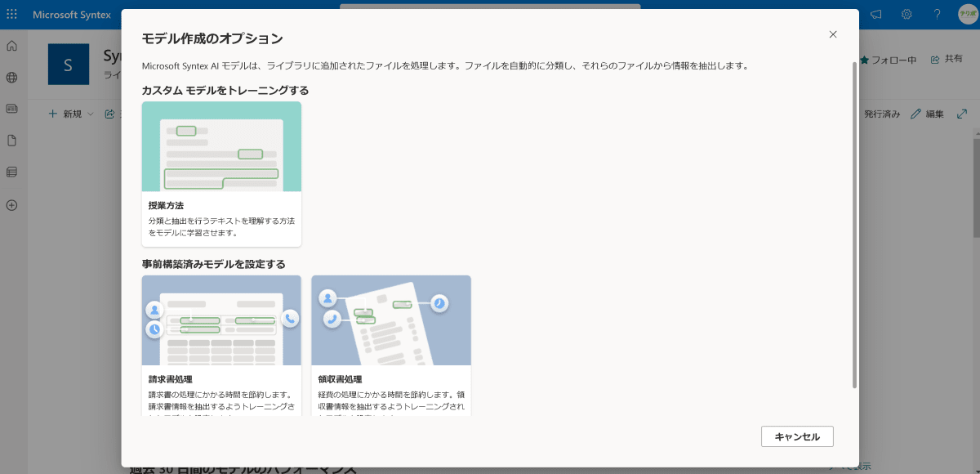
Task: Close the モデル作成のオプション dialog
Action: (833, 34)
